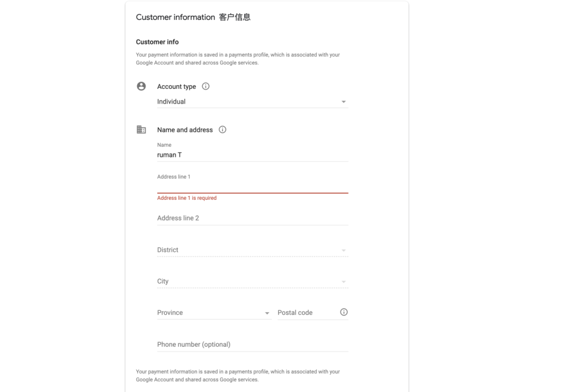Click the account person avatar icon

[141, 86]
